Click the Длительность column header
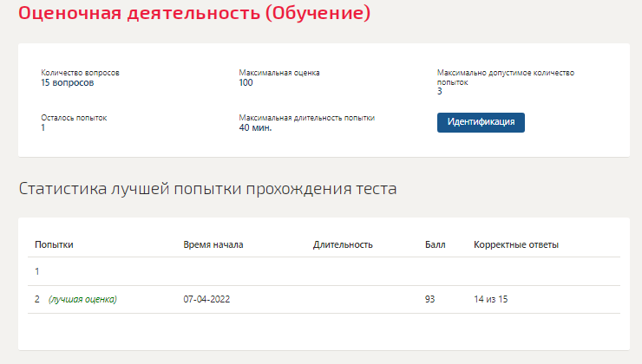642x364 pixels. 343,244
